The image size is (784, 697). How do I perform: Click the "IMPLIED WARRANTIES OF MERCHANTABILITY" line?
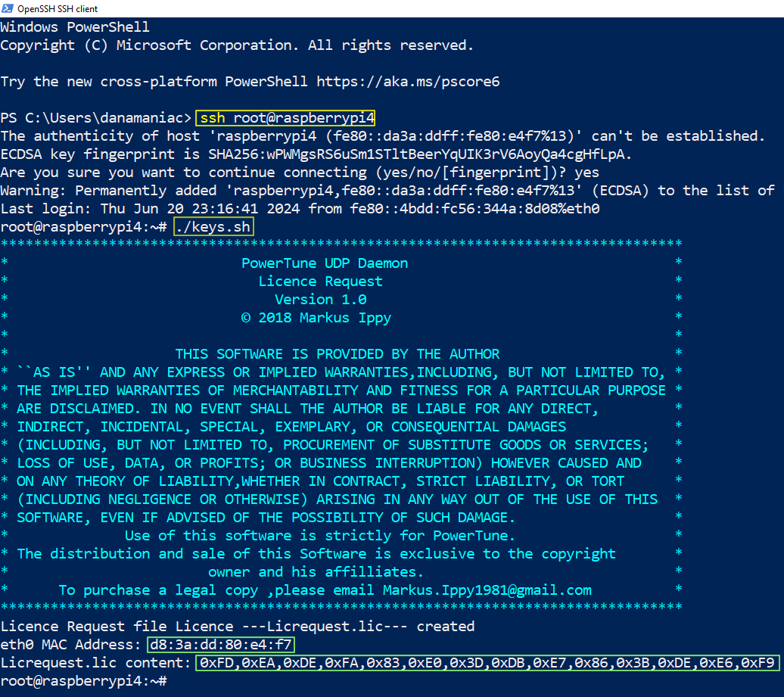pos(341,390)
